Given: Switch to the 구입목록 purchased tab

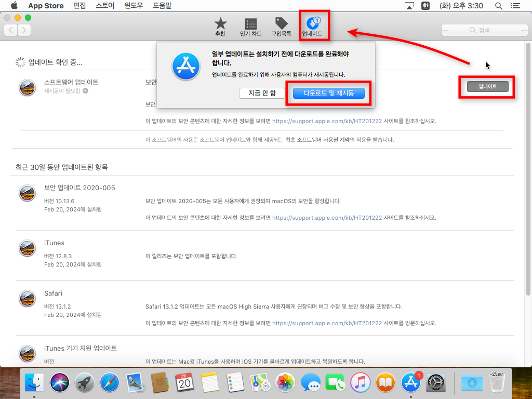Looking at the screenshot, I should coord(281,27).
